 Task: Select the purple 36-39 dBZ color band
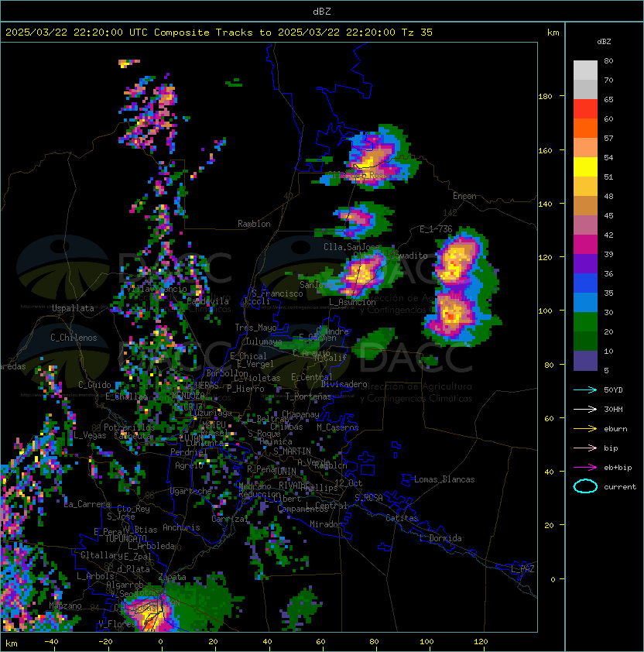click(x=585, y=263)
